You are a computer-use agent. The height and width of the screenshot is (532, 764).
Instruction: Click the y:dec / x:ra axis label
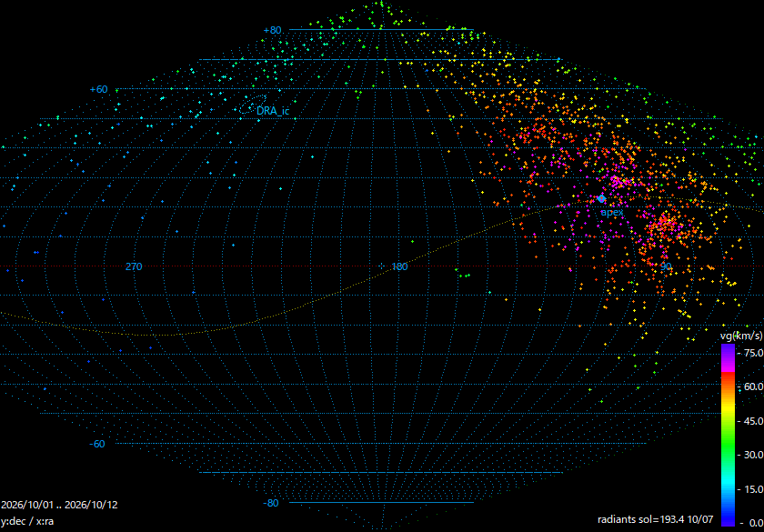(28, 521)
